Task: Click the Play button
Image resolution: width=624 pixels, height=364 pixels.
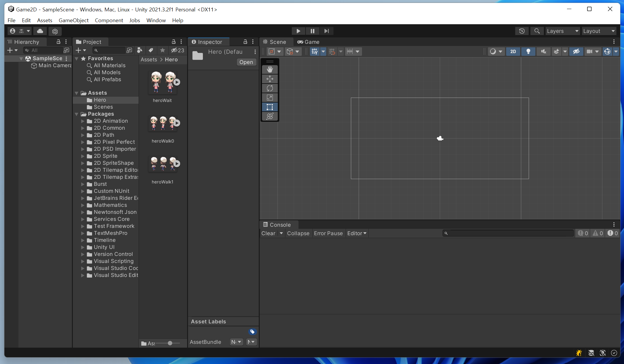Action: click(x=298, y=31)
